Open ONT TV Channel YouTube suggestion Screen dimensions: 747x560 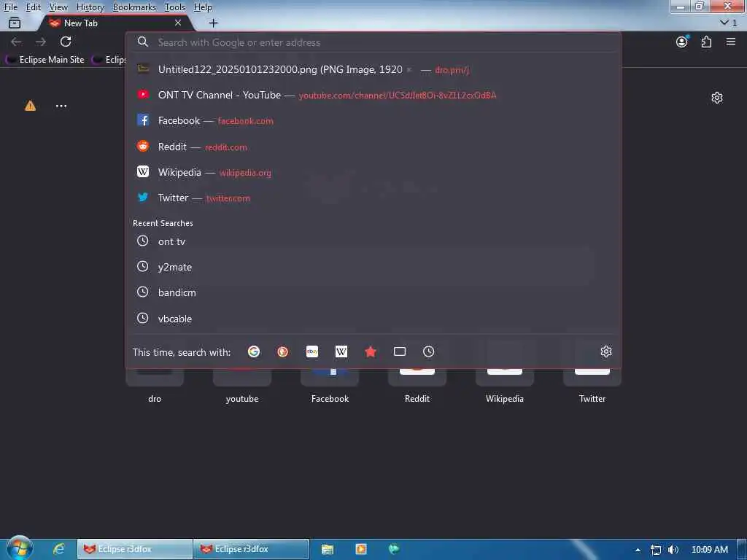(373, 96)
